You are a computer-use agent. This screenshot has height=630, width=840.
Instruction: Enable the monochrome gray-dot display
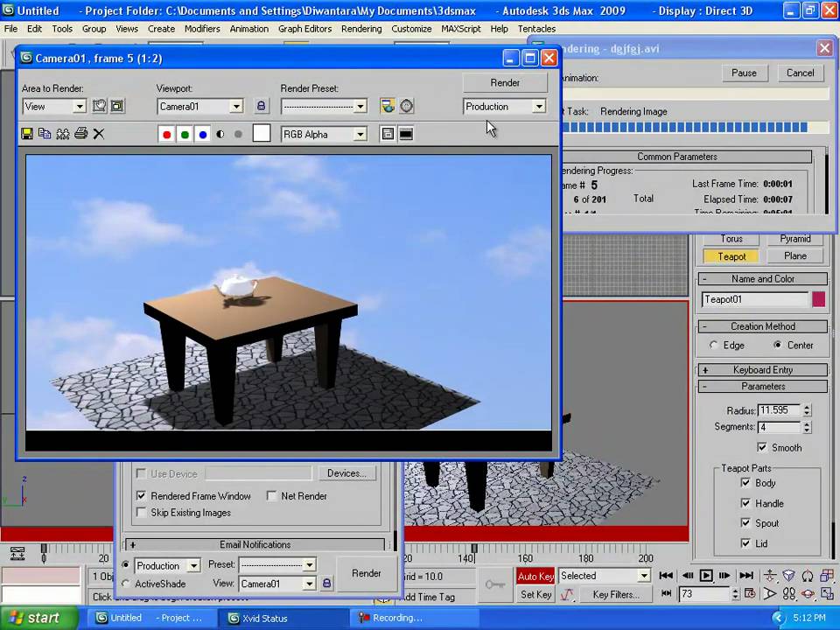(238, 135)
